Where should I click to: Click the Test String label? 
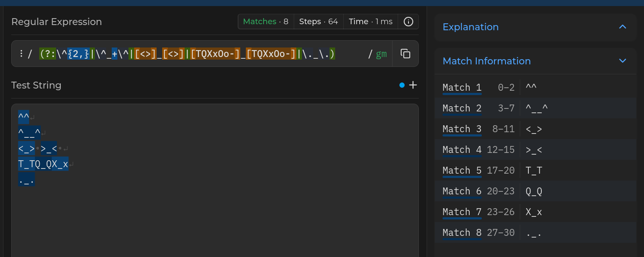pyautogui.click(x=36, y=85)
